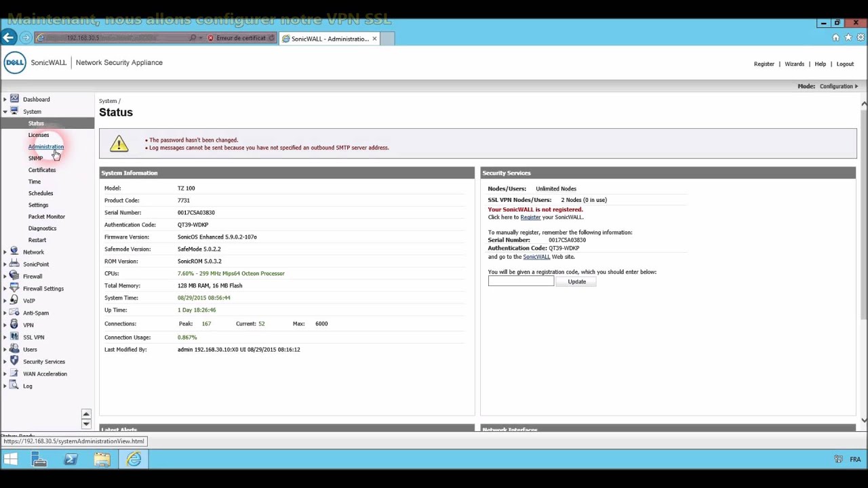Click the Network icon beside Network
This screenshot has width=868, height=488.
(14, 251)
